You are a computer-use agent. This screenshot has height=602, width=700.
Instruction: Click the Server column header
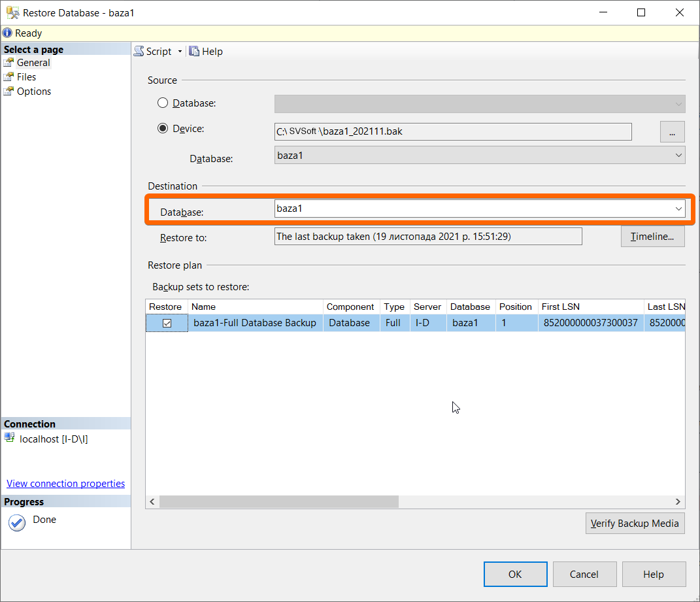click(x=427, y=307)
